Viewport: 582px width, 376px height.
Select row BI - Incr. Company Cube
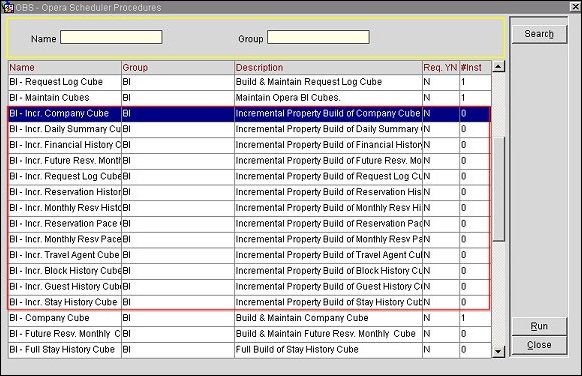[250, 114]
